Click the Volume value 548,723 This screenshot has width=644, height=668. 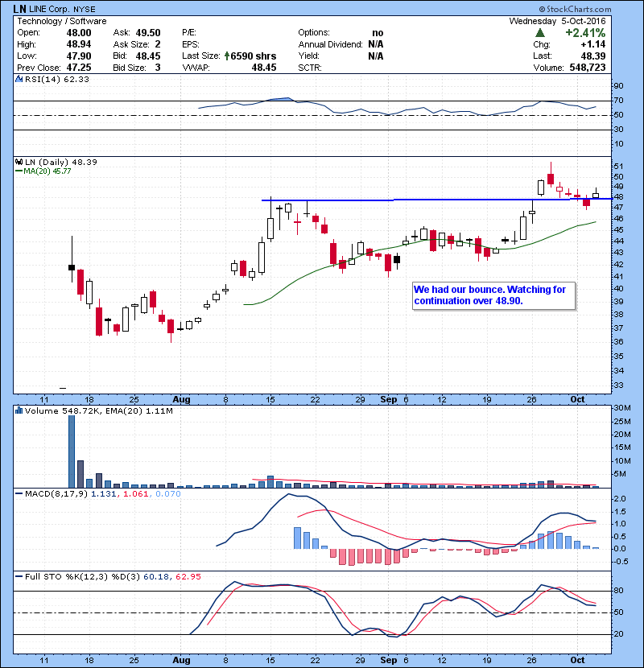pyautogui.click(x=588, y=68)
